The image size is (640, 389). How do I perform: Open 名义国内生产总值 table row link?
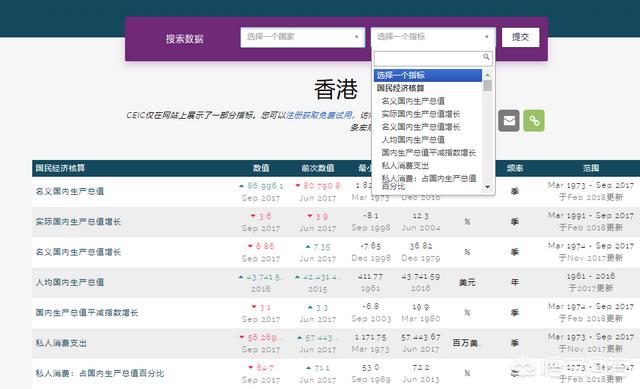coord(70,191)
